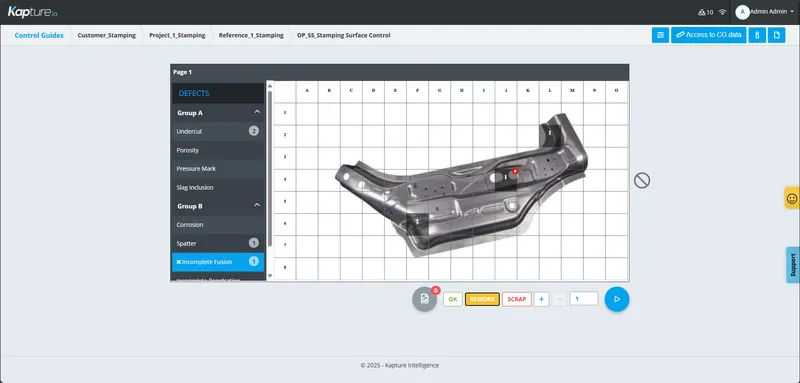Image resolution: width=800 pixels, height=383 pixels.
Task: Select the Undercut defect
Action: (218, 132)
